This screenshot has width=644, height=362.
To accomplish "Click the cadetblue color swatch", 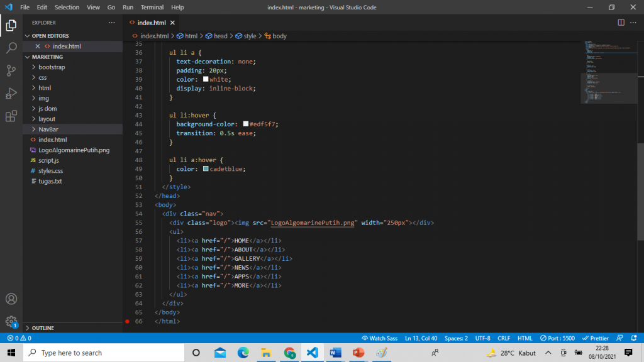I will pyautogui.click(x=205, y=169).
